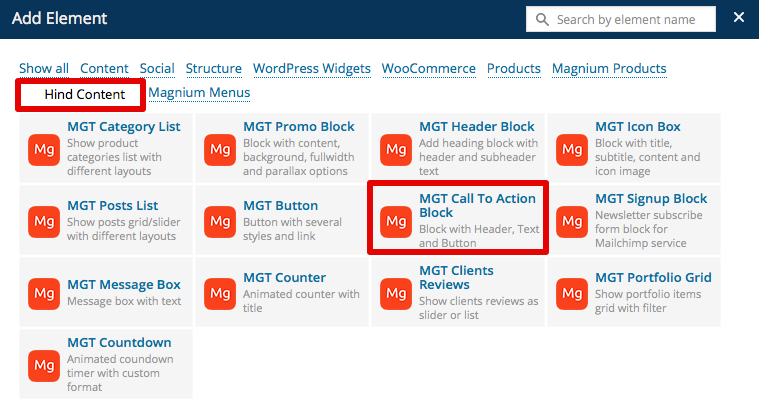
Task: Click the MGT Header Block Mg icon
Action: pyautogui.click(x=396, y=149)
